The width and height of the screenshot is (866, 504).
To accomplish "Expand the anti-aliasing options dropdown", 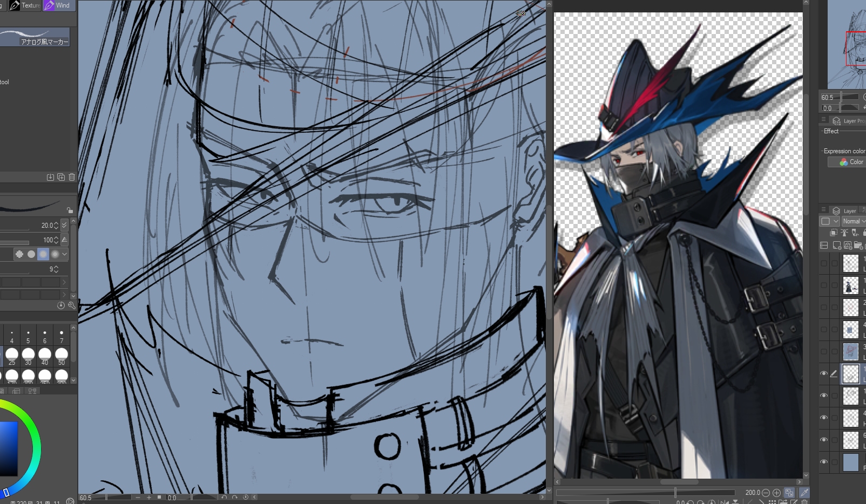I will coord(65,254).
